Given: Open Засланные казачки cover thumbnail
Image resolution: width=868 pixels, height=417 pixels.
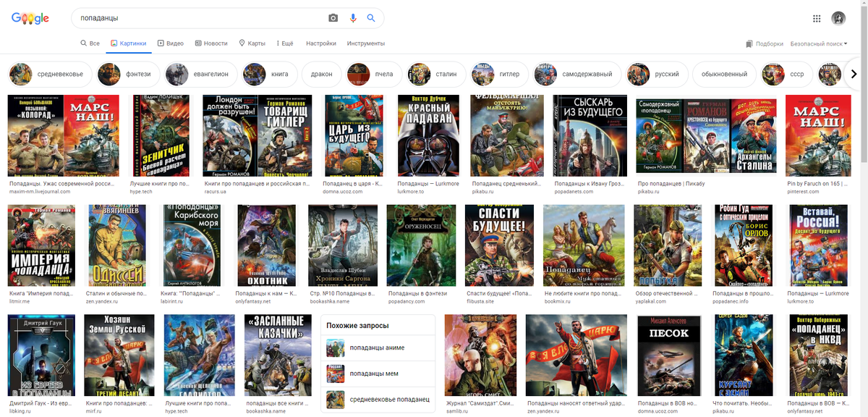Looking at the screenshot, I should pos(278,356).
